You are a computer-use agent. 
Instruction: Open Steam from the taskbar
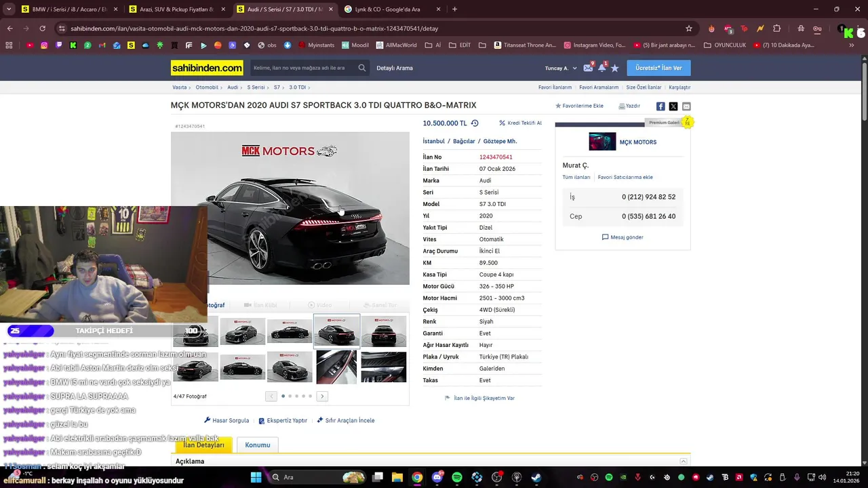click(x=536, y=477)
